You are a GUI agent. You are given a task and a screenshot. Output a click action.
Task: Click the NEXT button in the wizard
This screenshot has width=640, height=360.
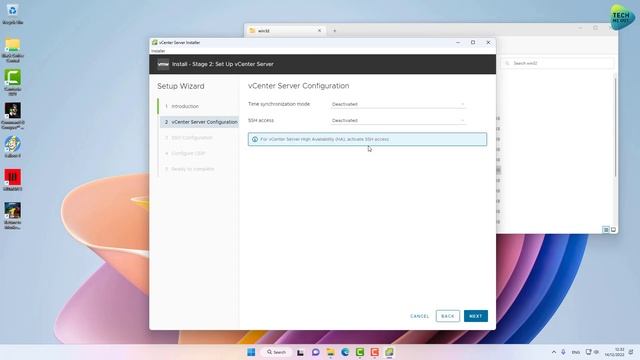[476, 316]
